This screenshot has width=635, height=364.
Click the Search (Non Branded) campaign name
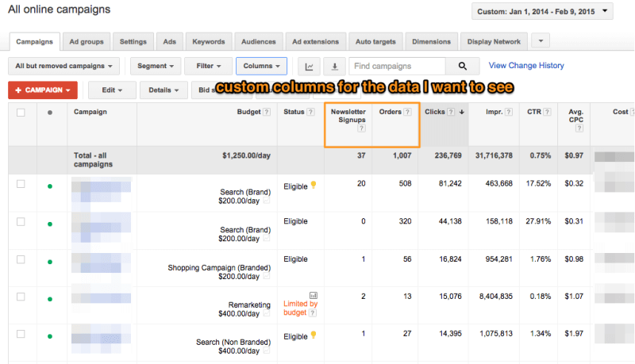(233, 342)
